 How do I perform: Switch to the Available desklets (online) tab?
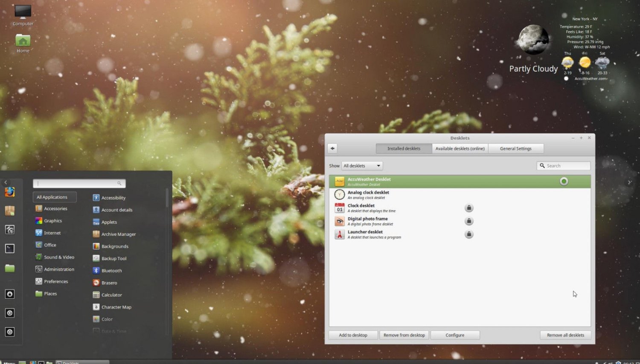pyautogui.click(x=460, y=148)
